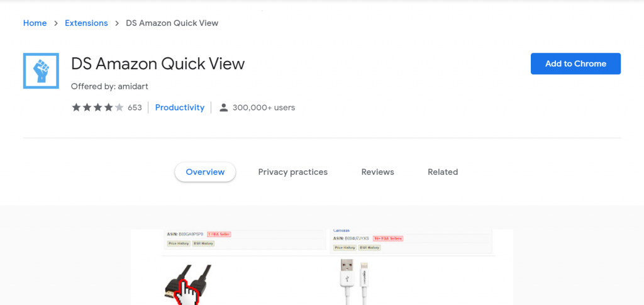
Task: Click the 653 ratings count
Action: [135, 108]
